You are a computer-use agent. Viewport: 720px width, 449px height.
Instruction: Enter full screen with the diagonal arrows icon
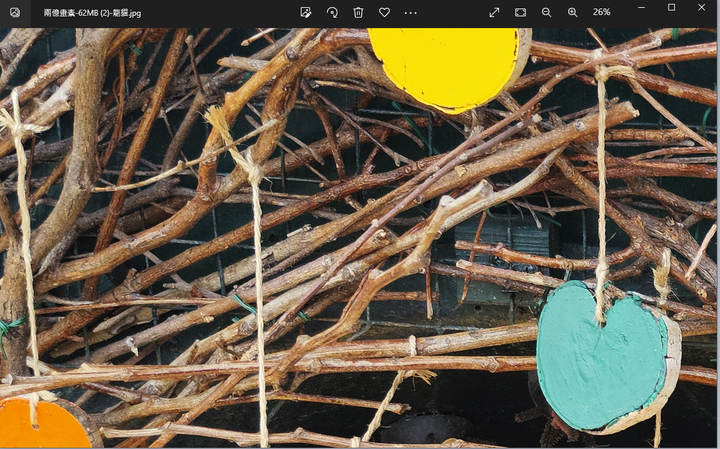[494, 12]
